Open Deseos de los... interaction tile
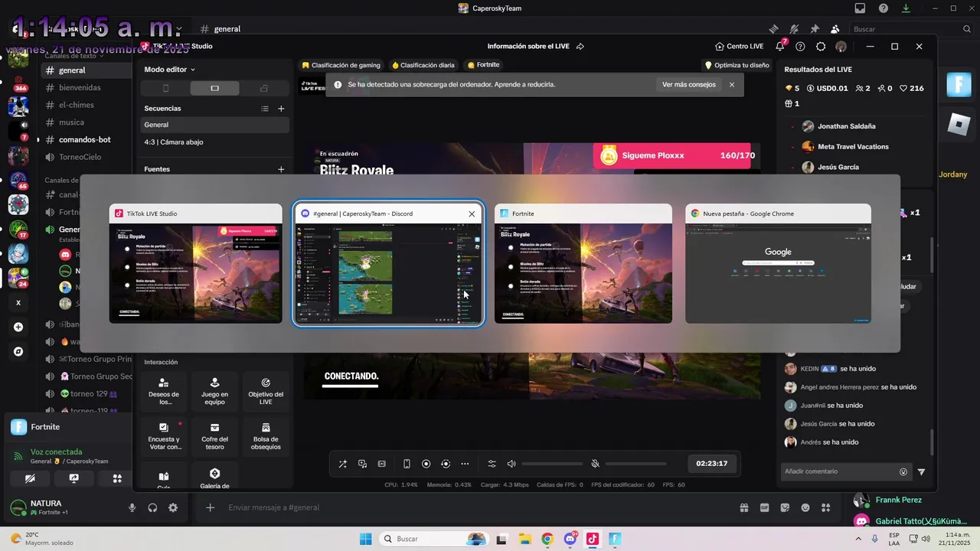The height and width of the screenshot is (551, 980). click(x=164, y=391)
